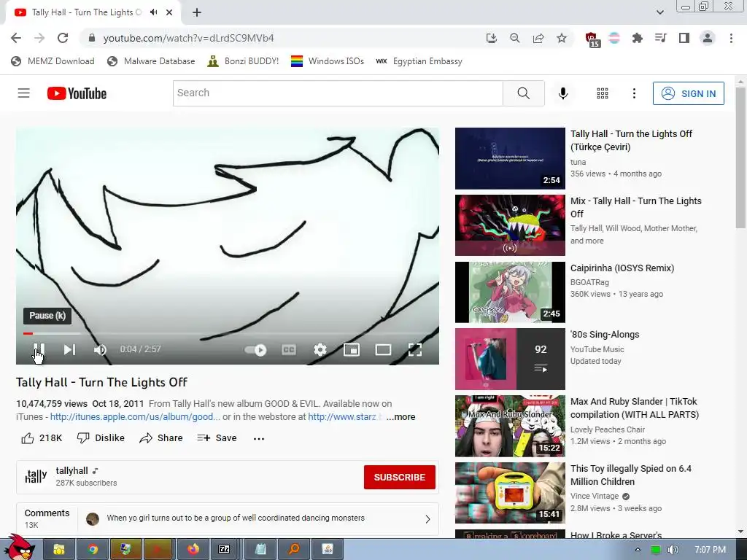Image resolution: width=747 pixels, height=560 pixels.
Task: Enter fullscreen mode
Action: pyautogui.click(x=415, y=350)
